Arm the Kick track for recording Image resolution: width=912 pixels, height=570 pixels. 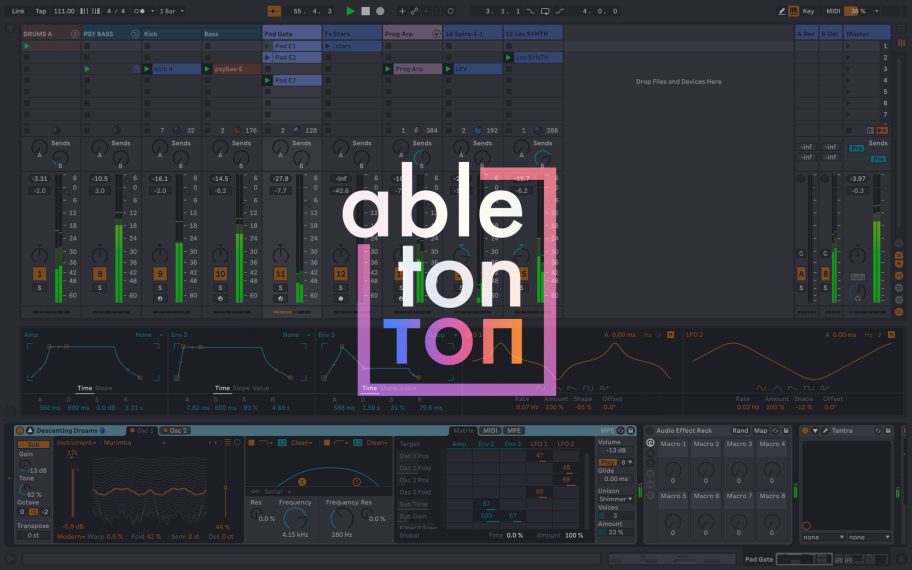pos(160,298)
